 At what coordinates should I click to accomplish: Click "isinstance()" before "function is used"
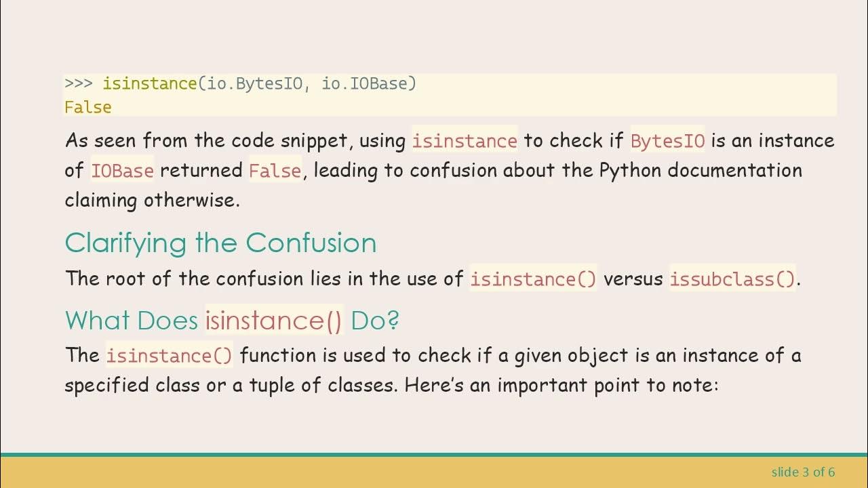pos(169,355)
